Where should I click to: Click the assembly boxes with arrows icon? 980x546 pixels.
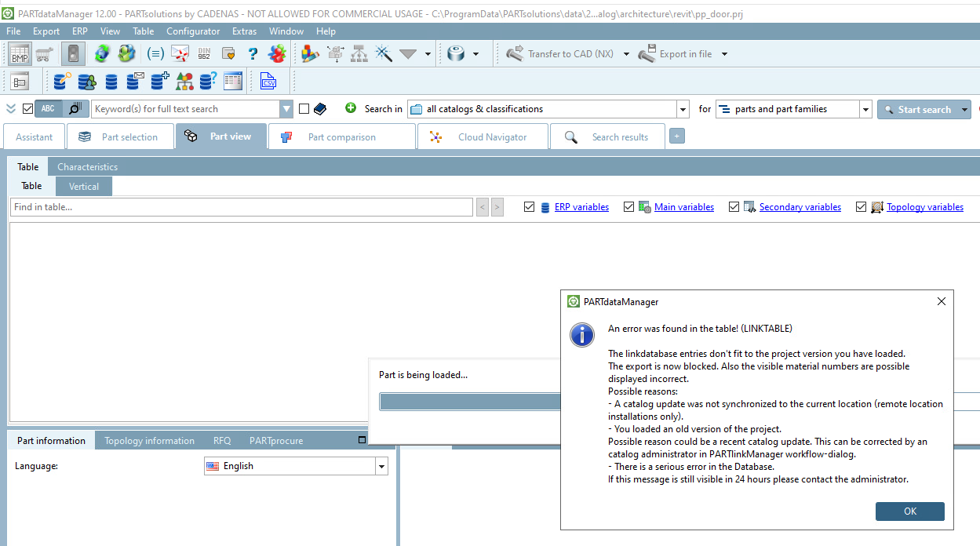tap(336, 54)
